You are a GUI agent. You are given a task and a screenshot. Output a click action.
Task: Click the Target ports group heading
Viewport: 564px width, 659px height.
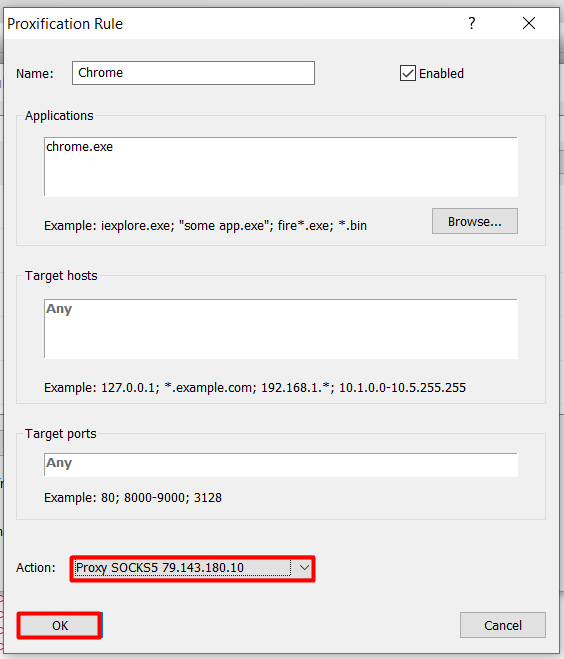pyautogui.click(x=61, y=434)
